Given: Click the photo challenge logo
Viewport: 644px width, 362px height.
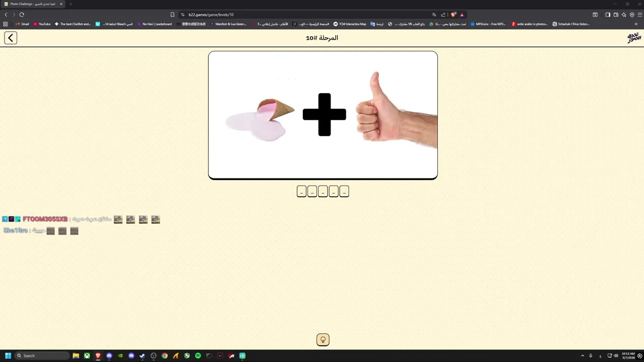Looking at the screenshot, I should click(x=634, y=38).
